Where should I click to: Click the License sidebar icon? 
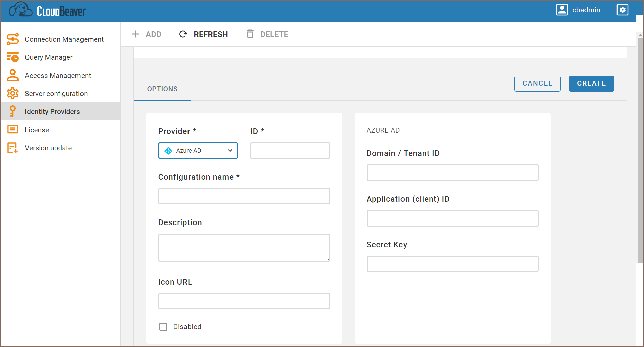pos(13,130)
